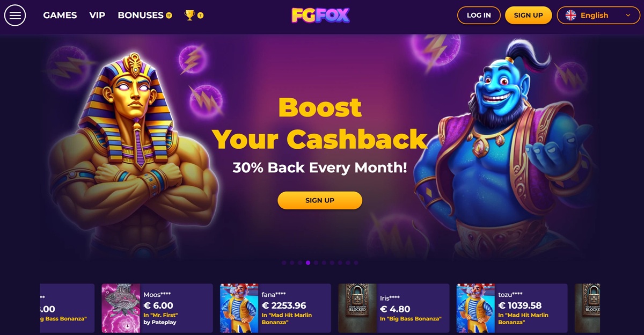The height and width of the screenshot is (335, 644).
Task: Select the last carousel slide dot
Action: [356, 263]
